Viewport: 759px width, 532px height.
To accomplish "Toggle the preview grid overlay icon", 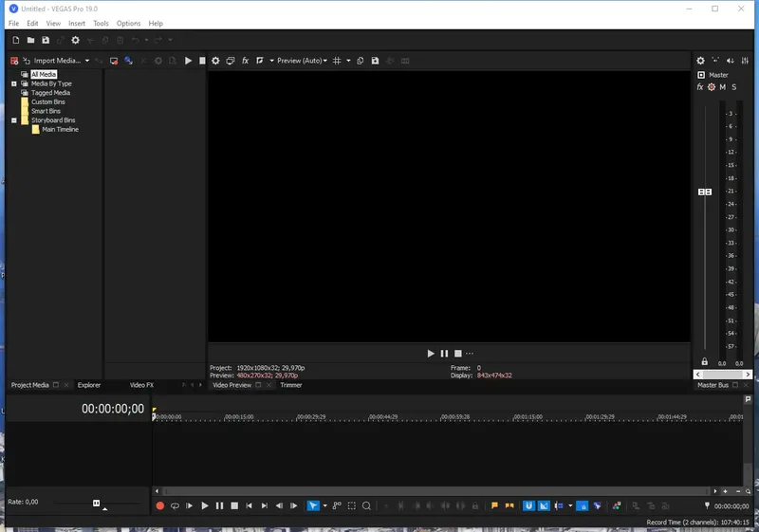I will point(337,61).
